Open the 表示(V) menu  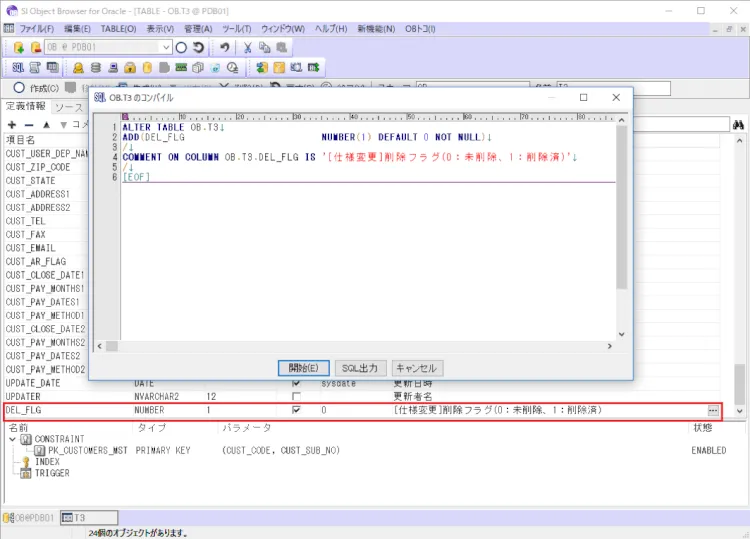pos(160,29)
